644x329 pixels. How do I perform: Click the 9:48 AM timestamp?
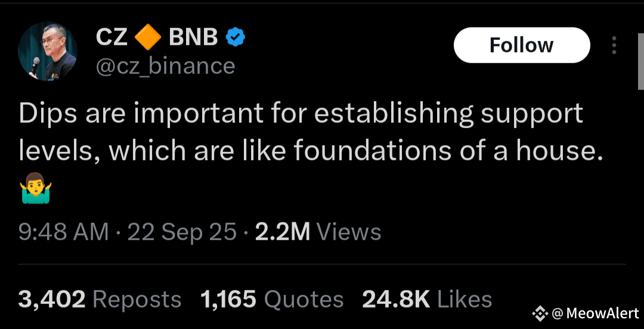point(63,232)
